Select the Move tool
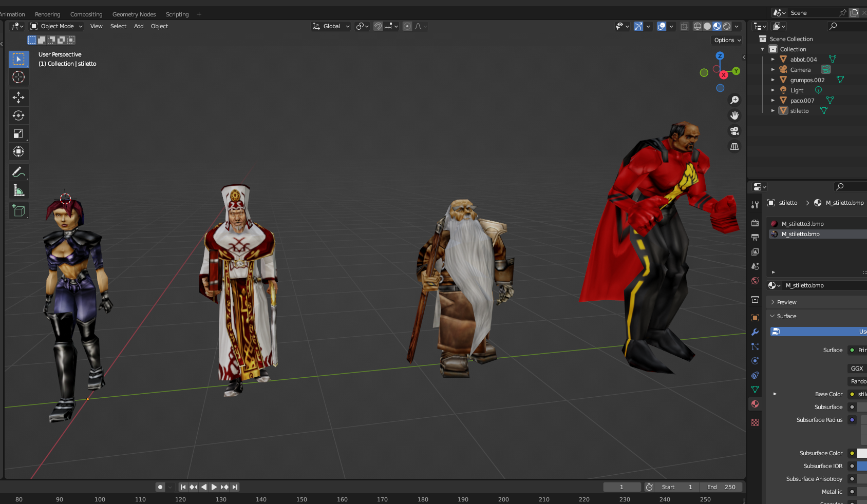867x504 pixels. (18, 98)
